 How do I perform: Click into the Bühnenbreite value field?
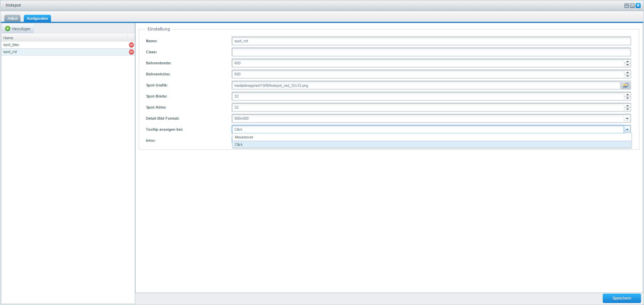click(x=428, y=63)
